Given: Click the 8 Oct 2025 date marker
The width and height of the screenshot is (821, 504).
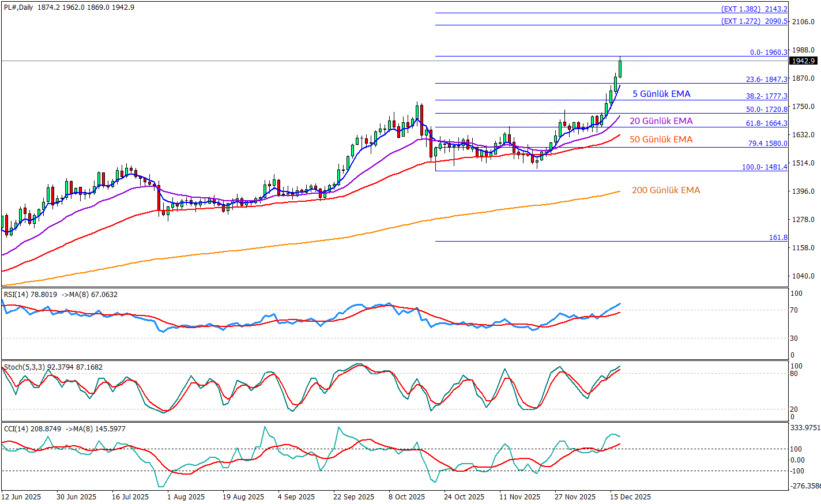Looking at the screenshot, I should tap(406, 497).
